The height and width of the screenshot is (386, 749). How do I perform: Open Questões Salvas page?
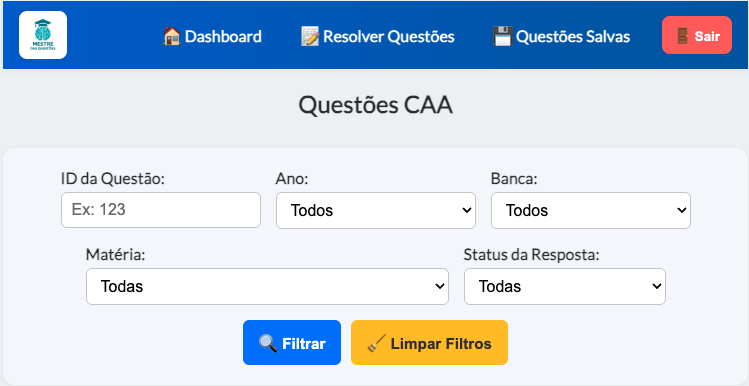coord(561,36)
